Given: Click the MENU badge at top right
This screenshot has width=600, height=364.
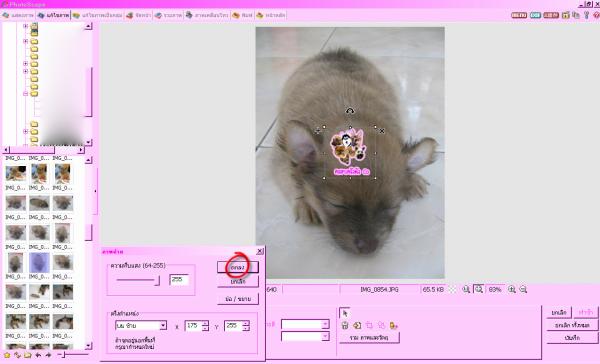Looking at the screenshot, I should pyautogui.click(x=519, y=15).
